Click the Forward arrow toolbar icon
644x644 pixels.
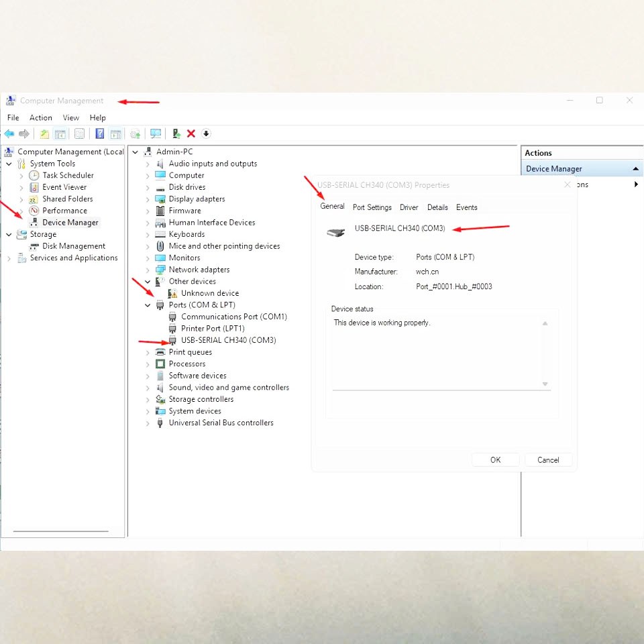pyautogui.click(x=24, y=133)
